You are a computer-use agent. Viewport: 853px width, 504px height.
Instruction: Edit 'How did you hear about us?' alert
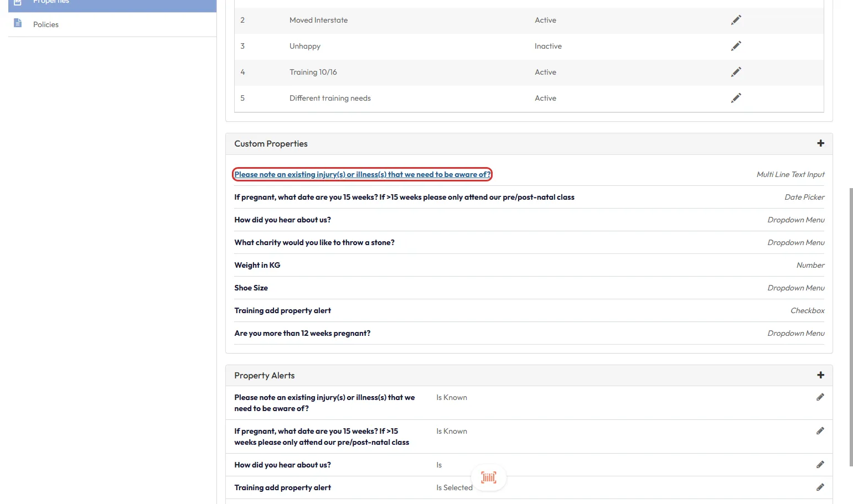(x=820, y=465)
